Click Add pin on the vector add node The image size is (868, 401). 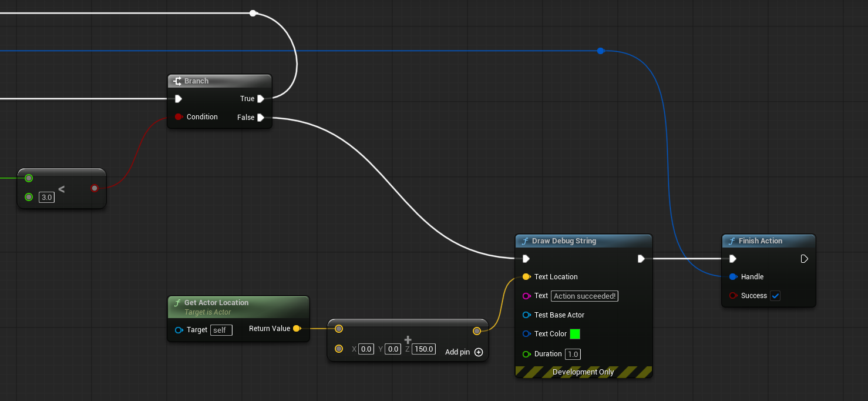(464, 352)
